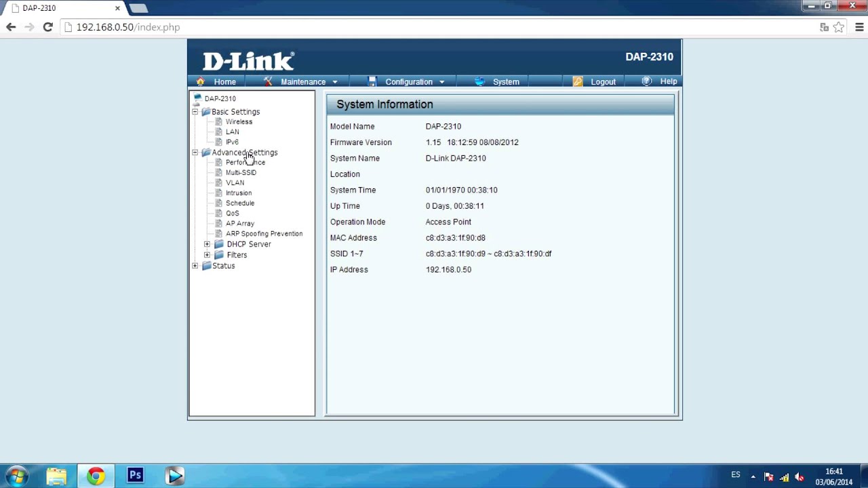Click the Help question mark icon
The width and height of the screenshot is (868, 488).
click(x=646, y=81)
